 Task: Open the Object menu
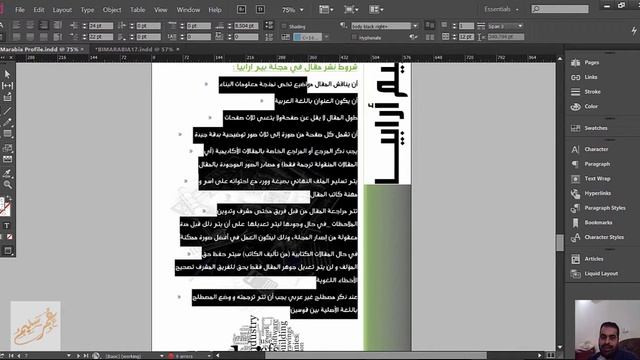coord(112,10)
